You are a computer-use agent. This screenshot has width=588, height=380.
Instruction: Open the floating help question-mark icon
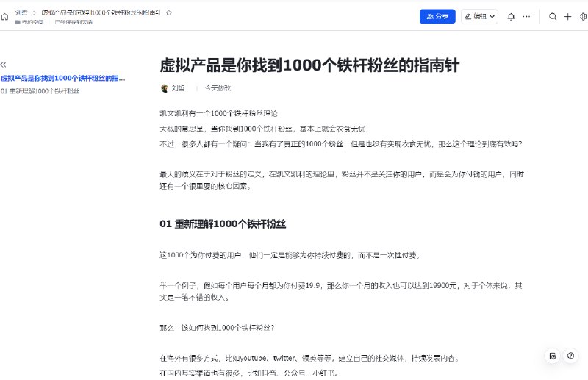click(x=571, y=356)
